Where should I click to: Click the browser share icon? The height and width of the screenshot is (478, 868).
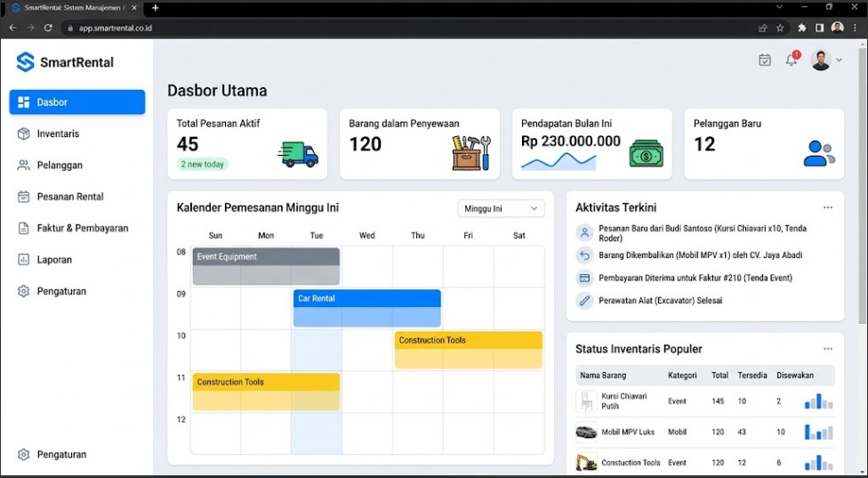click(762, 28)
